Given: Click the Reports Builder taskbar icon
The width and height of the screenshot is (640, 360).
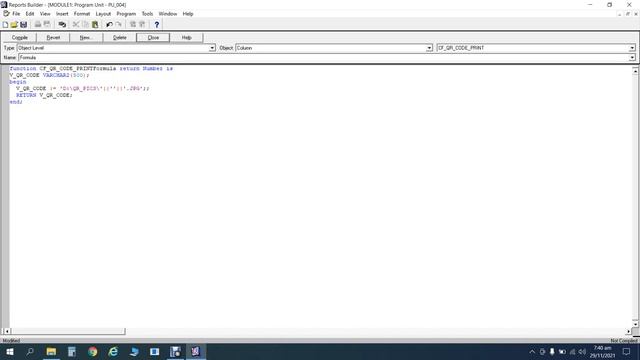Looking at the screenshot, I should (x=196, y=351).
